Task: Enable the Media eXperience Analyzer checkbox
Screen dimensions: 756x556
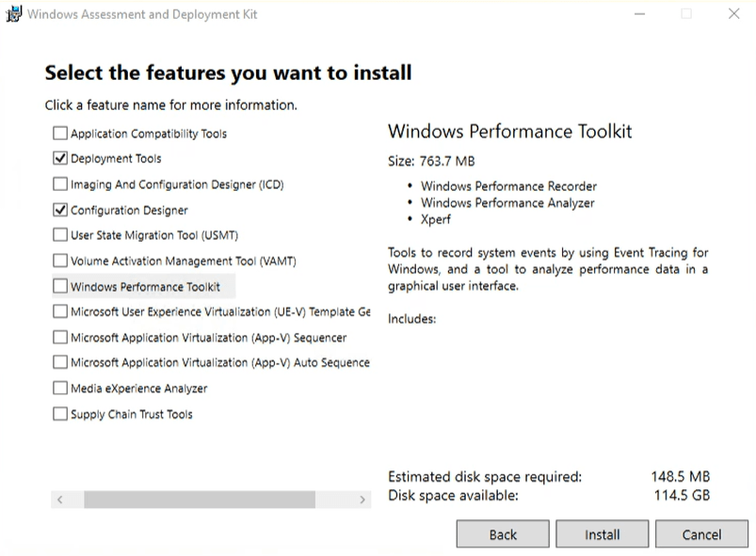Action: coord(60,388)
